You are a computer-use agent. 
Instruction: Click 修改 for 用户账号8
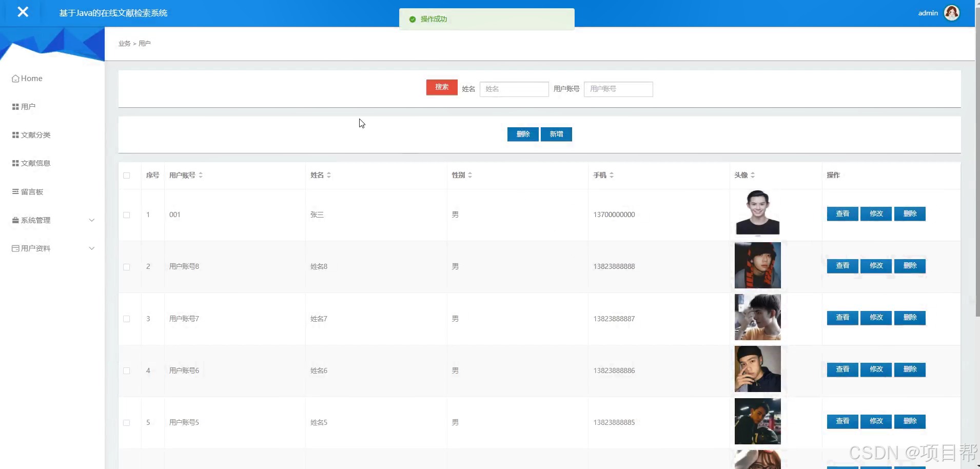tap(876, 266)
